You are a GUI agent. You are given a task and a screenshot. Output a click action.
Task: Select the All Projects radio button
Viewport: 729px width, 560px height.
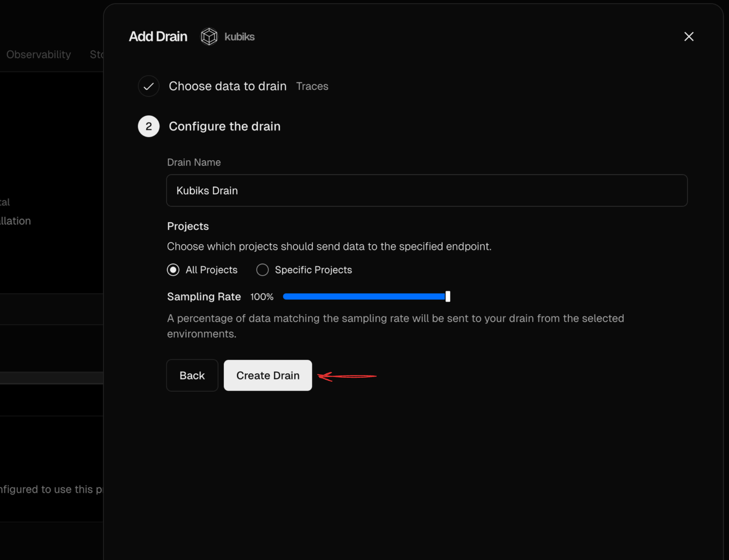(173, 270)
